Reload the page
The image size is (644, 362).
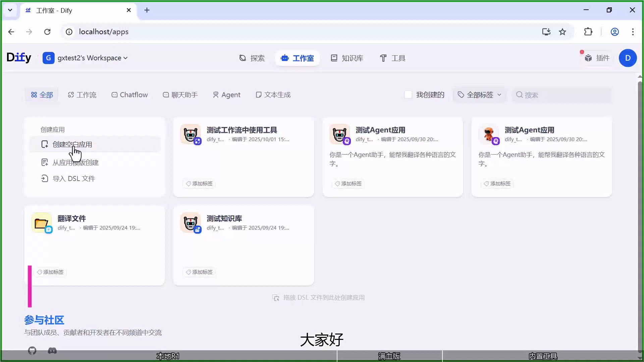(47, 32)
